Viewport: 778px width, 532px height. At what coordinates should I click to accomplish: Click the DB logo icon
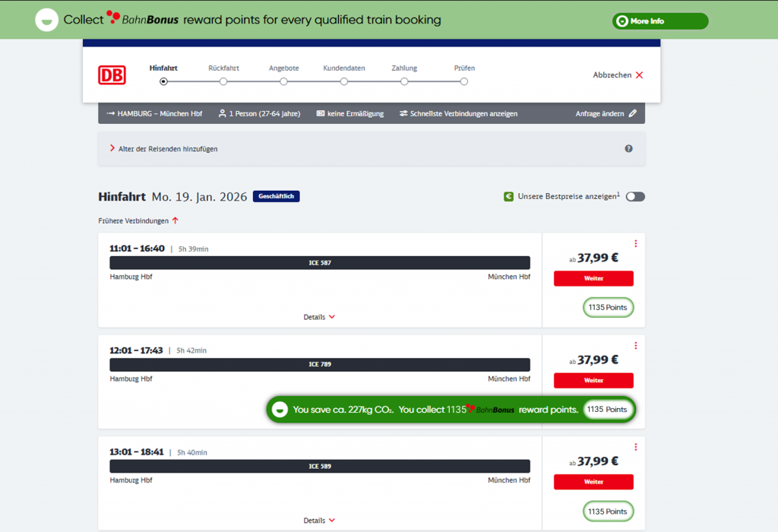pyautogui.click(x=112, y=75)
